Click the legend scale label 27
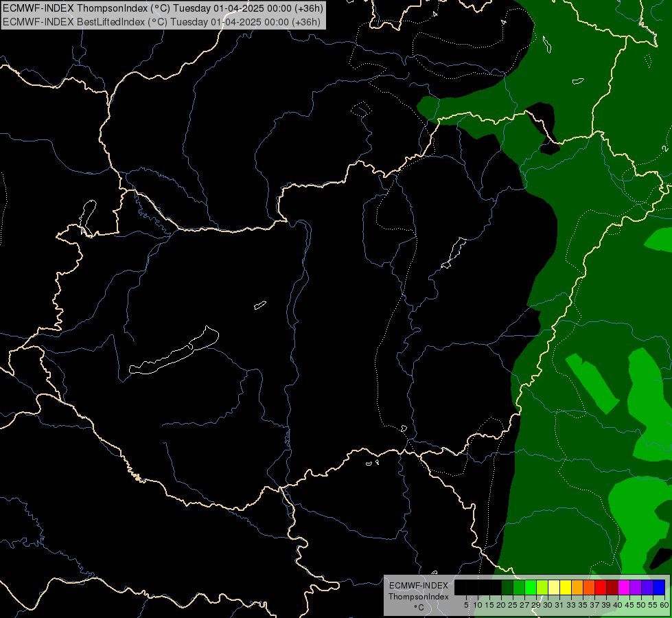The width and height of the screenshot is (672, 618). tap(524, 605)
